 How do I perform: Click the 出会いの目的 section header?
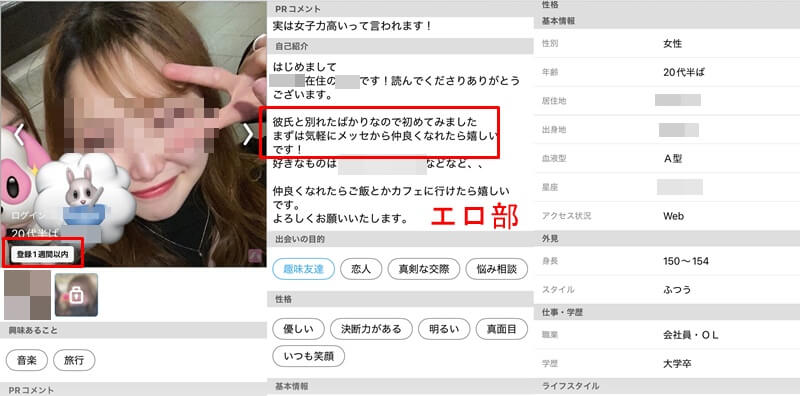click(x=400, y=239)
